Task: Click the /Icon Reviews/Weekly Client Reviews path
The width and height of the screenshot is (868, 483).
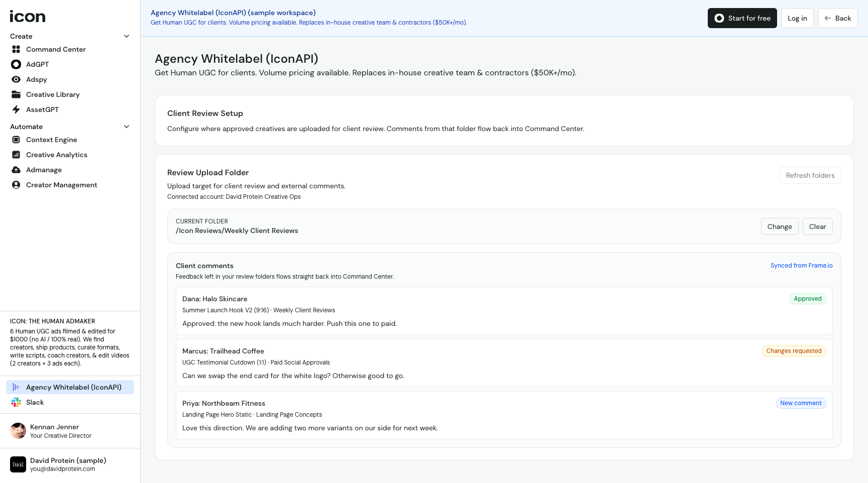Action: 237,231
